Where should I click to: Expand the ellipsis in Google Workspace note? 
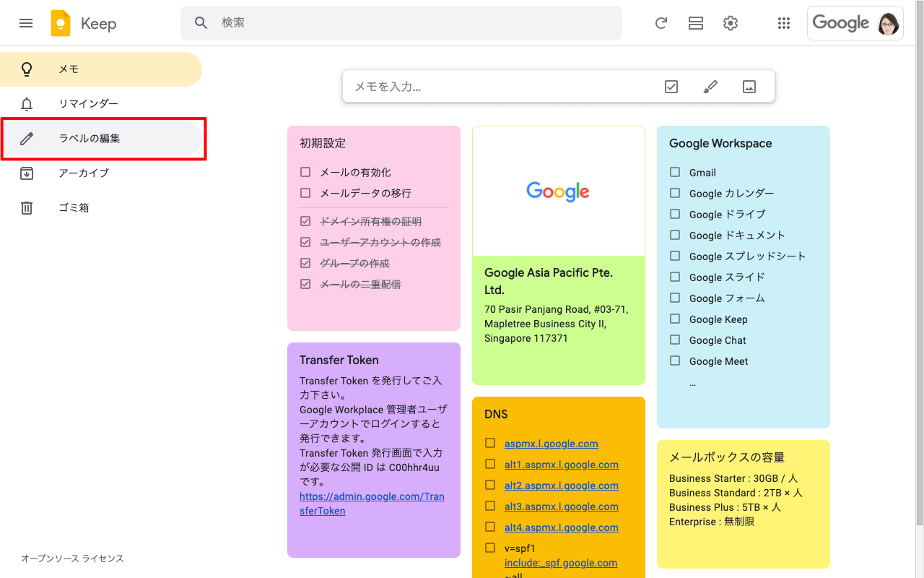[x=693, y=383]
